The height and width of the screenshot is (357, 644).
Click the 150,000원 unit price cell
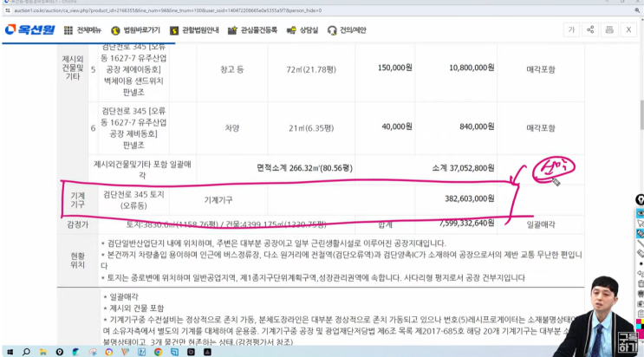tap(394, 68)
